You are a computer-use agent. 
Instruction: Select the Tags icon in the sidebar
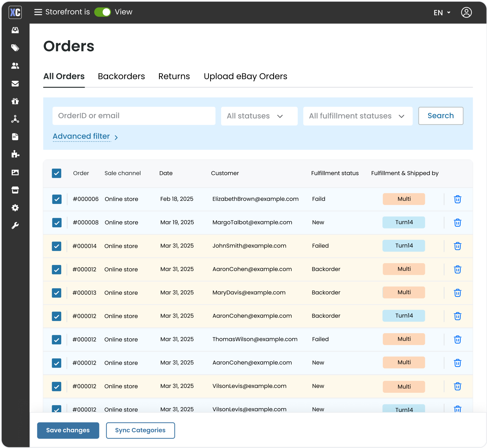[15, 48]
